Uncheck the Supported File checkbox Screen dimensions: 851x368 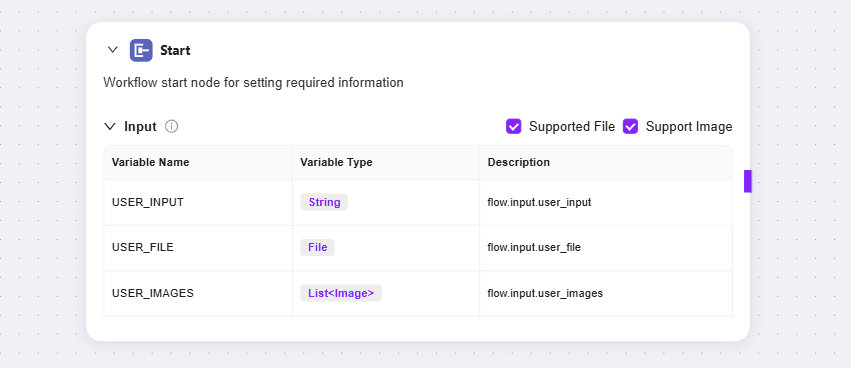(x=513, y=126)
